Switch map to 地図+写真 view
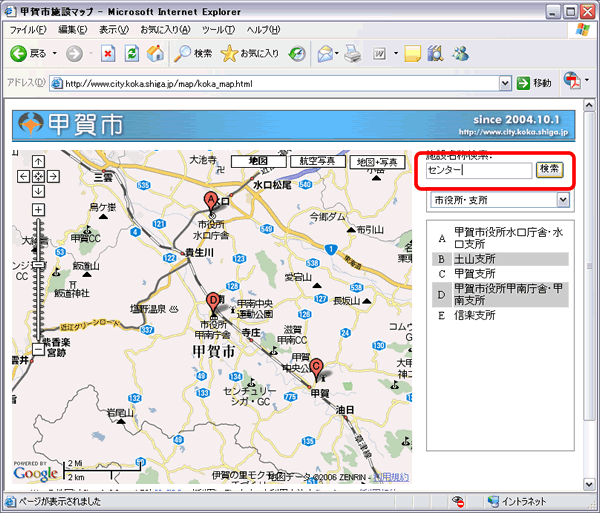Screen dimensions: 600x513 click(x=377, y=162)
